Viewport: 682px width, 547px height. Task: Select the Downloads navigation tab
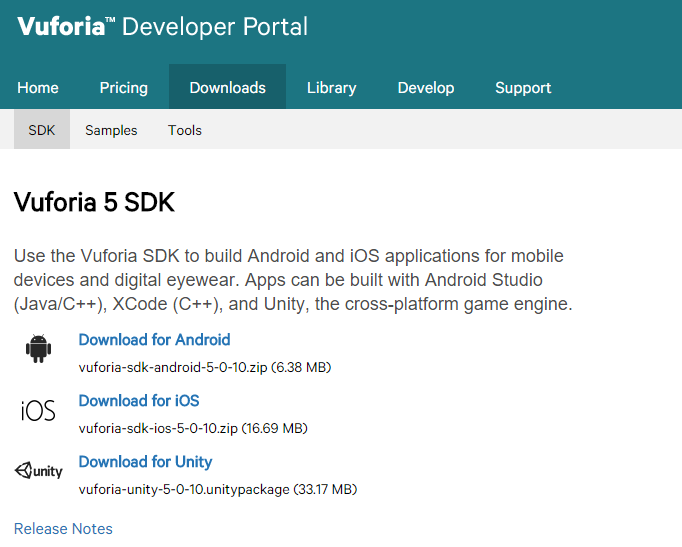pos(227,87)
